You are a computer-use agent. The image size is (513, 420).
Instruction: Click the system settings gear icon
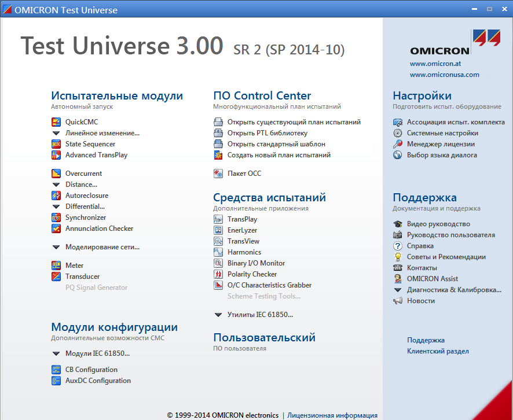point(398,133)
